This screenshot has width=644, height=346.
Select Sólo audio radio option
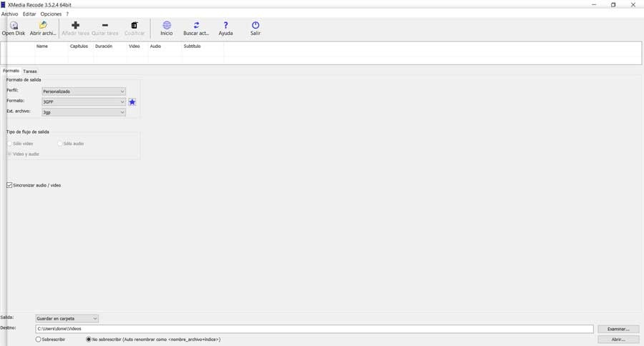pyautogui.click(x=60, y=144)
